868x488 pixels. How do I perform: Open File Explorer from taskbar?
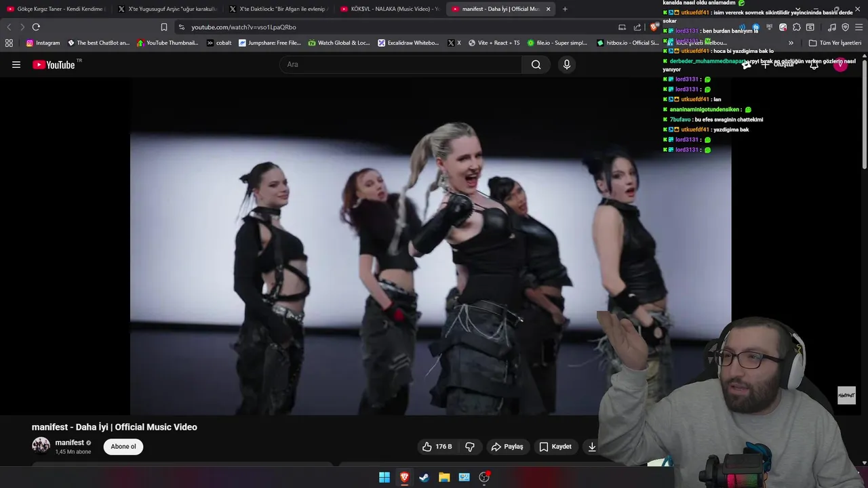tap(444, 477)
